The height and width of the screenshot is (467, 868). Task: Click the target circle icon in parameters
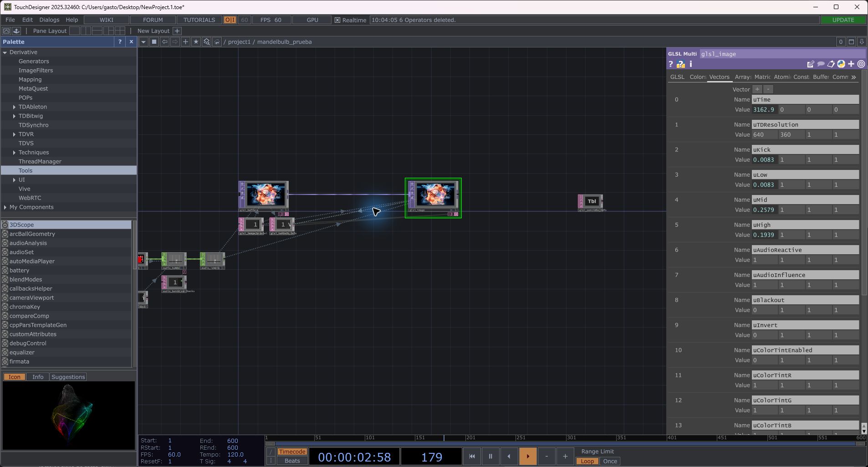[861, 64]
